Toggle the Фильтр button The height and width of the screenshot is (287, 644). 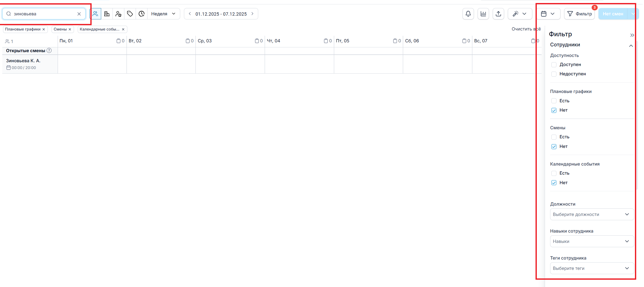pyautogui.click(x=579, y=14)
